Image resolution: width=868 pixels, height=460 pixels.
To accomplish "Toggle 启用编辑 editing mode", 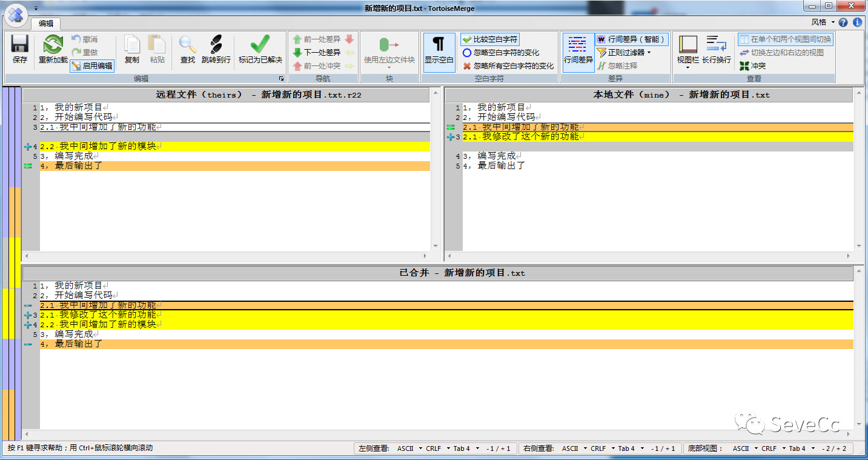I will pyautogui.click(x=92, y=66).
